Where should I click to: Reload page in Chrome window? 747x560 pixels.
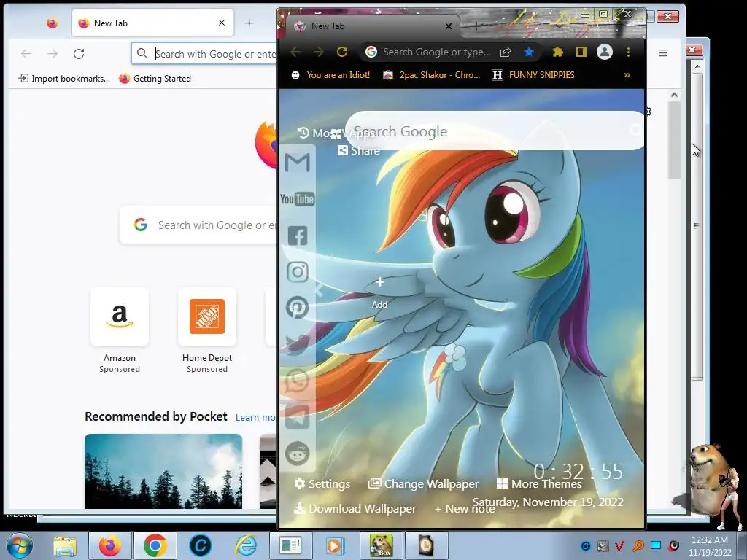[342, 52]
